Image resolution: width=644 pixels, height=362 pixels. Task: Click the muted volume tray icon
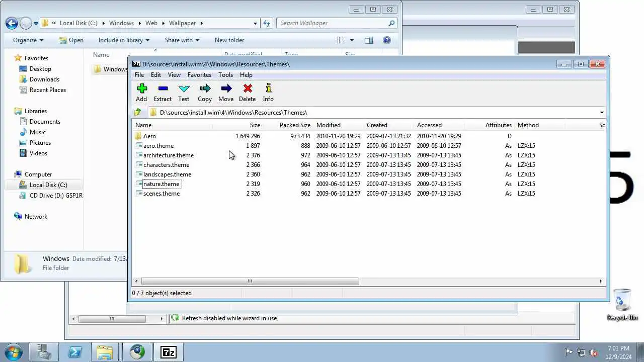click(x=593, y=352)
